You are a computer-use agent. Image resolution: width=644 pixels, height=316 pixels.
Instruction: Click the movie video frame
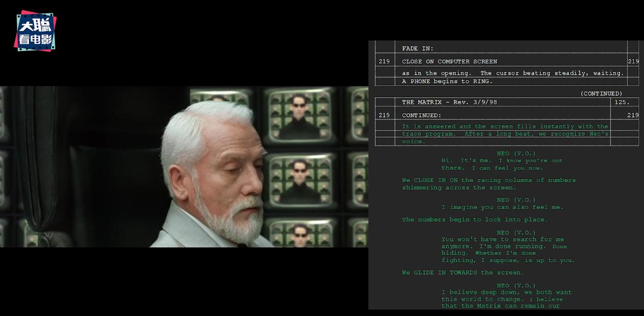point(184,167)
